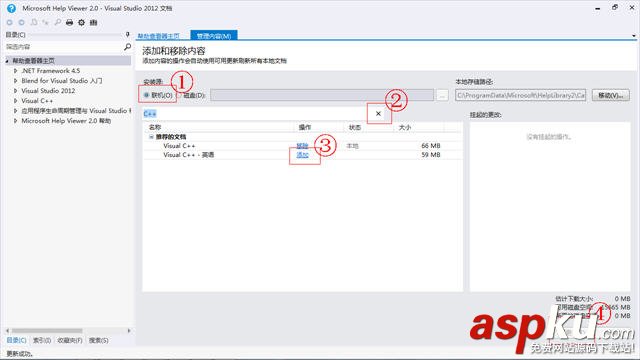Click the grayed home page toolbar icon
This screenshot has height=360, width=640.
pos(34,22)
